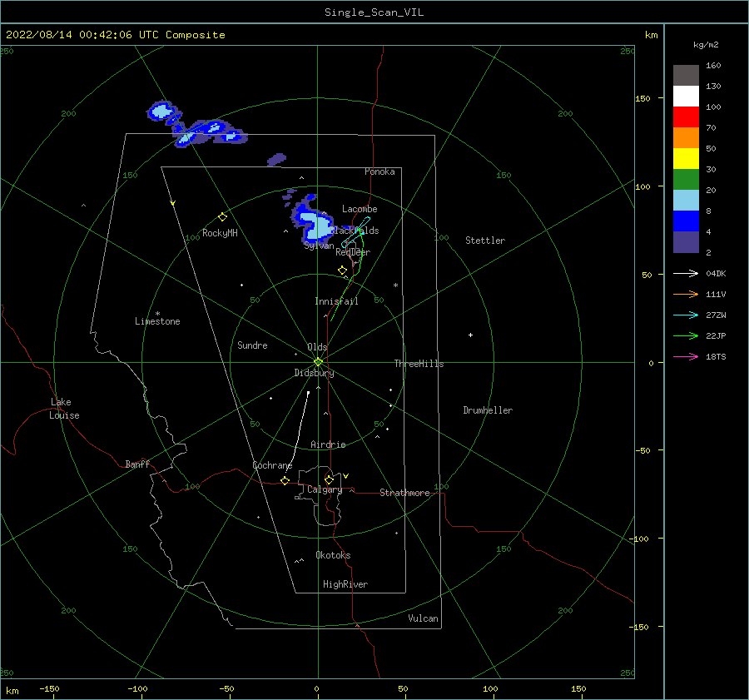749x700 pixels.
Task: Click the Banff town label
Action: point(137,464)
